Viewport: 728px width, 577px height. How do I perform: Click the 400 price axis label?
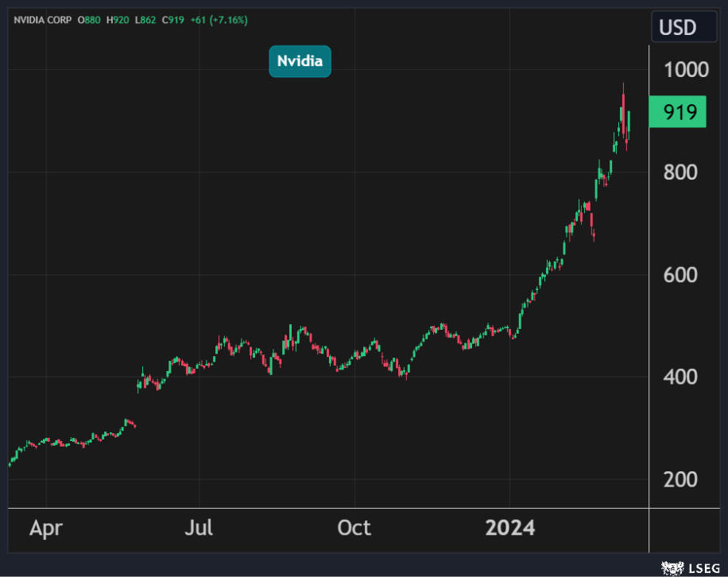[680, 377]
